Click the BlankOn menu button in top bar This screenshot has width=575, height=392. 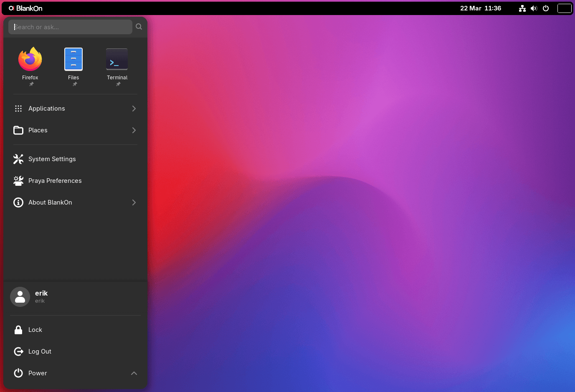pyautogui.click(x=26, y=8)
